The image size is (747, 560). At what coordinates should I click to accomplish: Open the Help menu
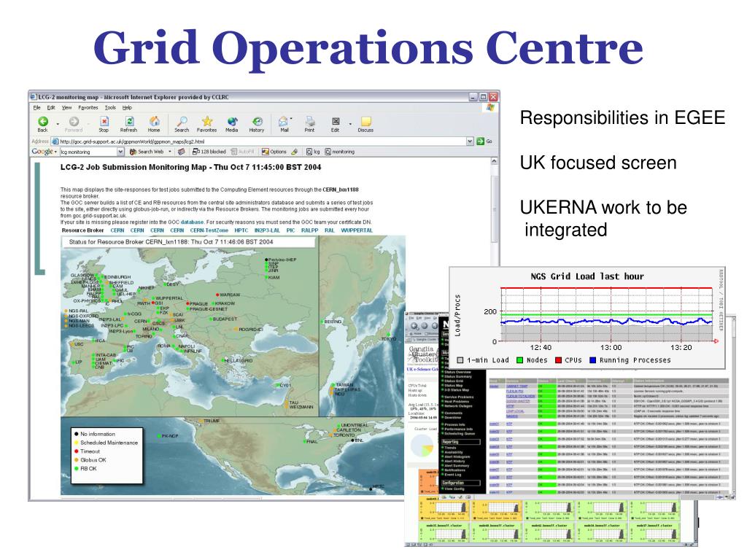(127, 108)
